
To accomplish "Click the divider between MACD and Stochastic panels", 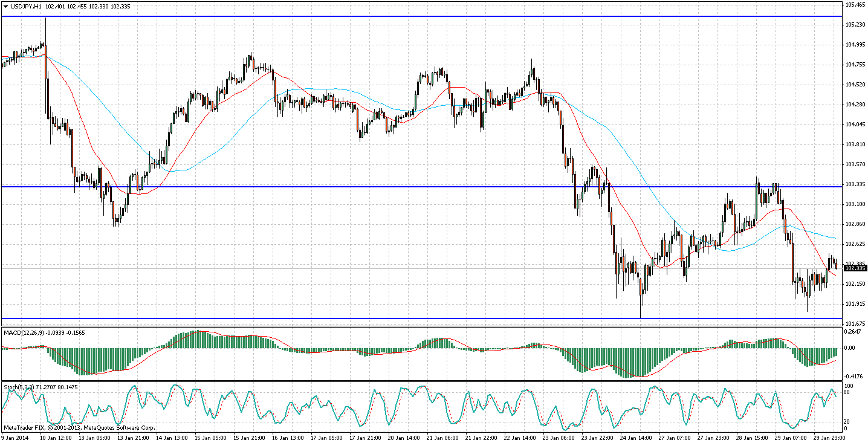I will [x=423, y=381].
